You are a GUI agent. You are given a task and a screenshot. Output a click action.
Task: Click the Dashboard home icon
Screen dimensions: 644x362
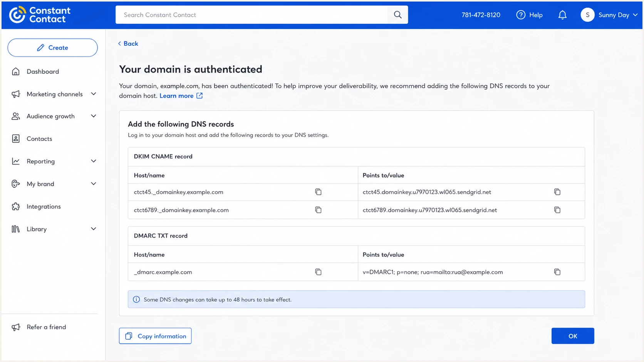pyautogui.click(x=16, y=72)
